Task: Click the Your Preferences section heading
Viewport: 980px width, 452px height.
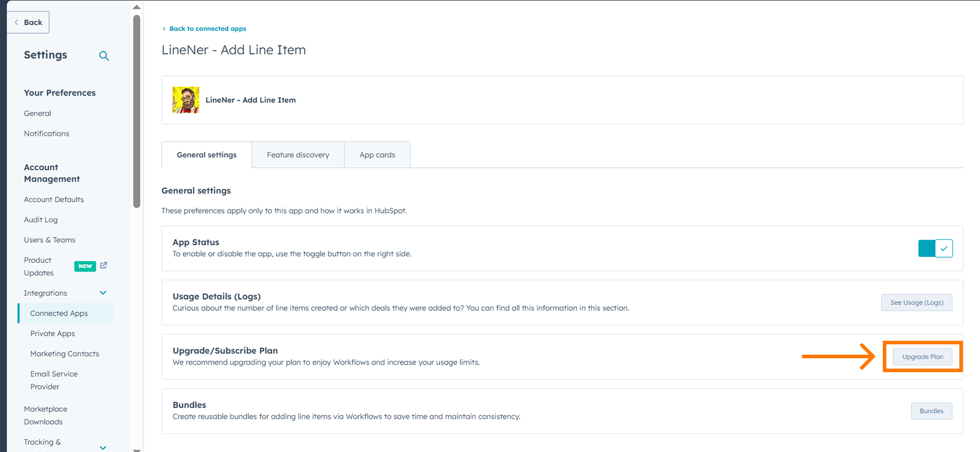Action: coord(60,93)
